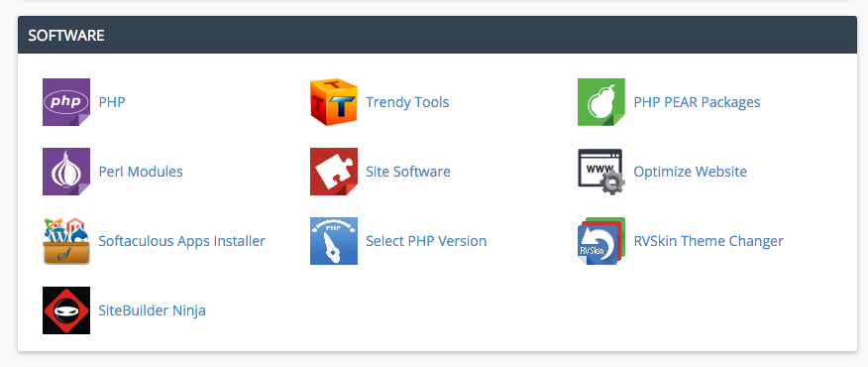Go to PHP PEAR Packages link
Viewport: 868px width, 367px height.
pos(697,102)
